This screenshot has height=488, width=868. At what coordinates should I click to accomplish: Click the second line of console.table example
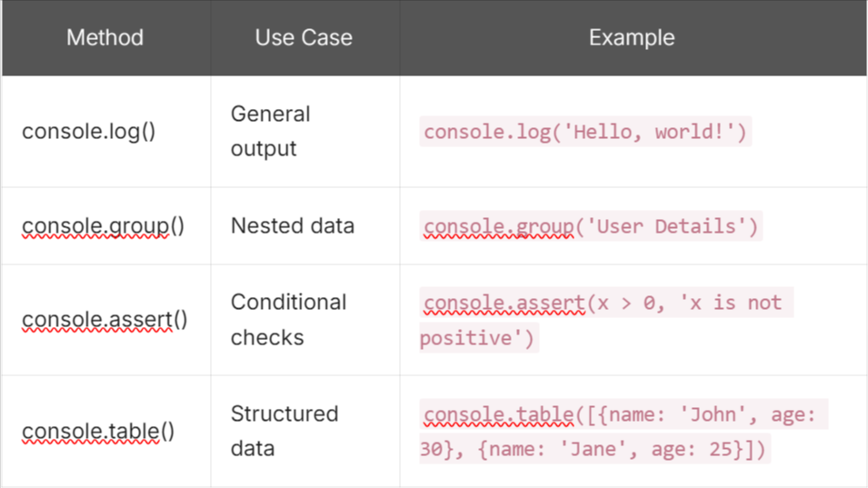pos(594,449)
